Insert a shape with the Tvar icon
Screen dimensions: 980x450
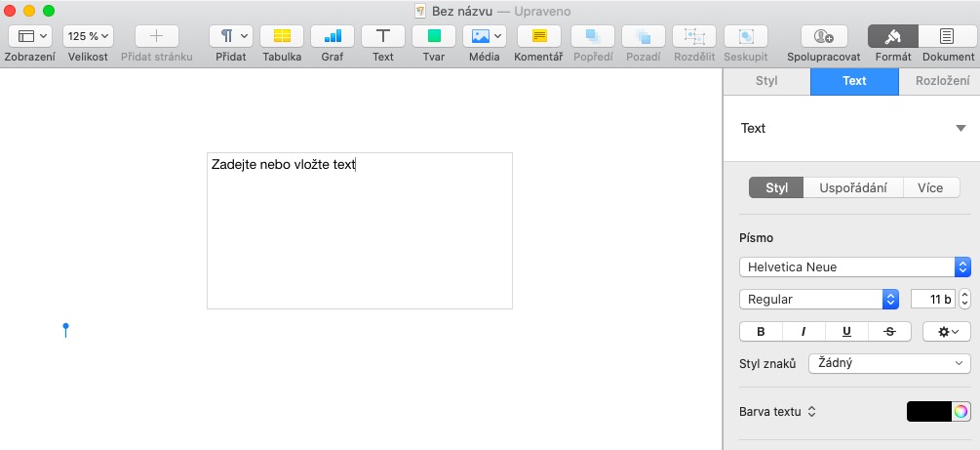tap(434, 36)
